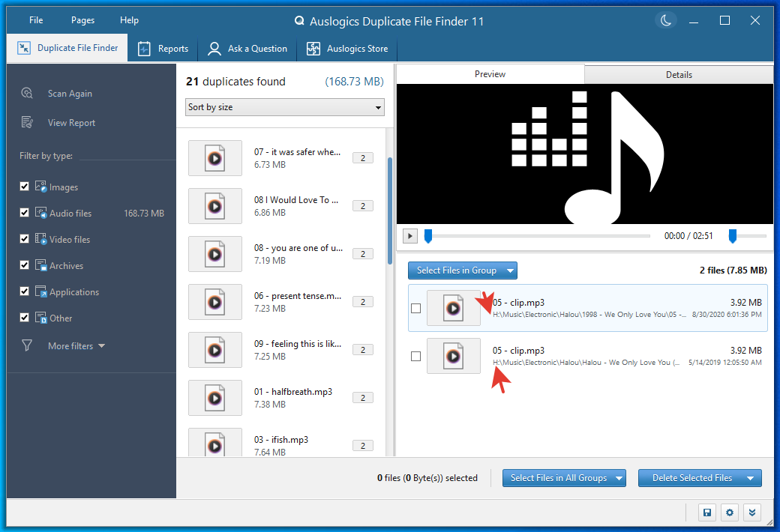Image resolution: width=780 pixels, height=532 pixels.
Task: Uncheck the Archives filter checkbox
Action: 24,265
